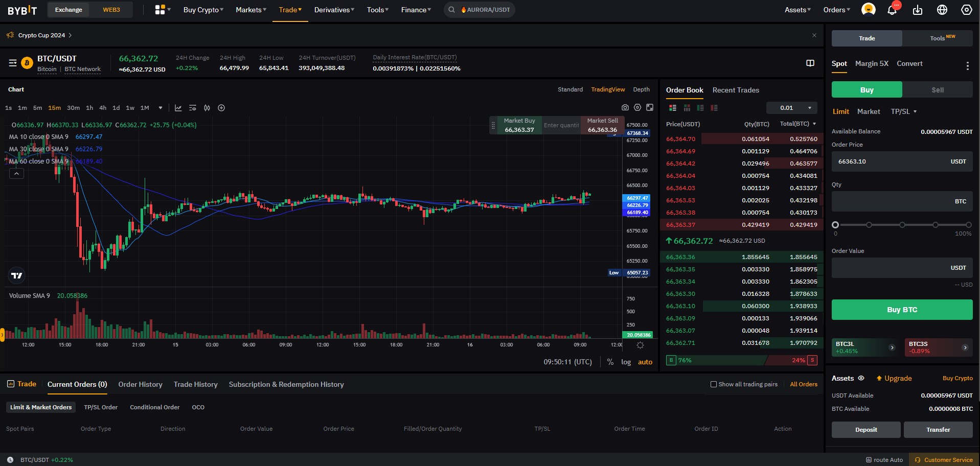Open the 0.01 tick size dropdown
The height and width of the screenshot is (466, 980).
[791, 108]
